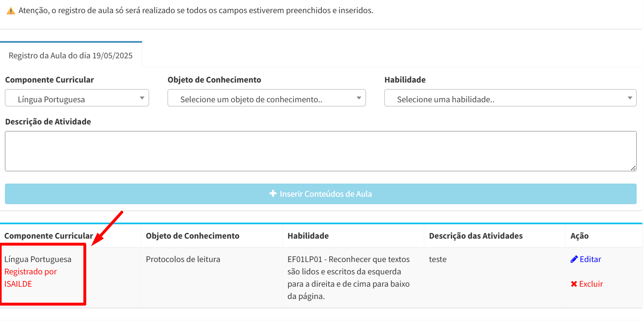Open the Componente Curricular dropdown arrow
Image resolution: width=644 pixels, height=322 pixels.
point(142,98)
